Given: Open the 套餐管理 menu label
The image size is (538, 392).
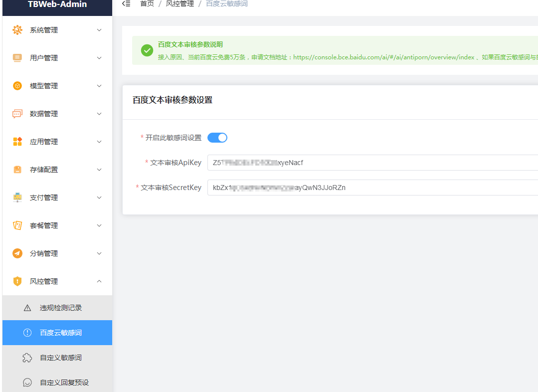Looking at the screenshot, I should coord(43,225).
